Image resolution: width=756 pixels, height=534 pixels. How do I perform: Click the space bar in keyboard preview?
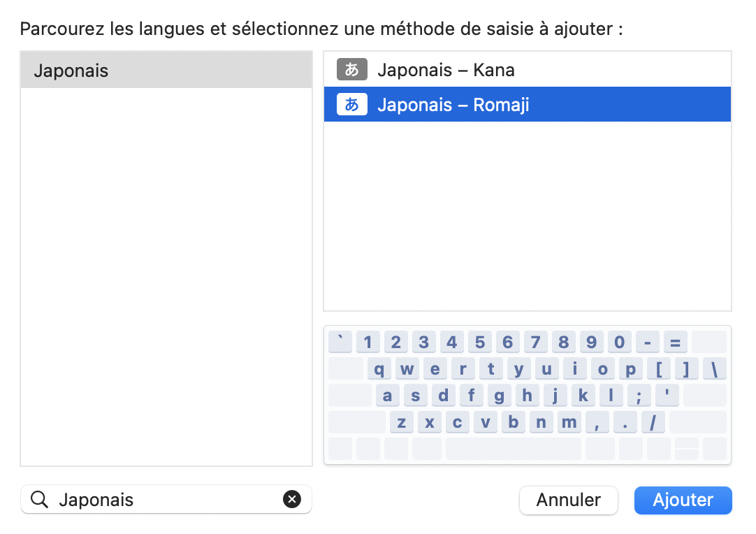[x=513, y=448]
